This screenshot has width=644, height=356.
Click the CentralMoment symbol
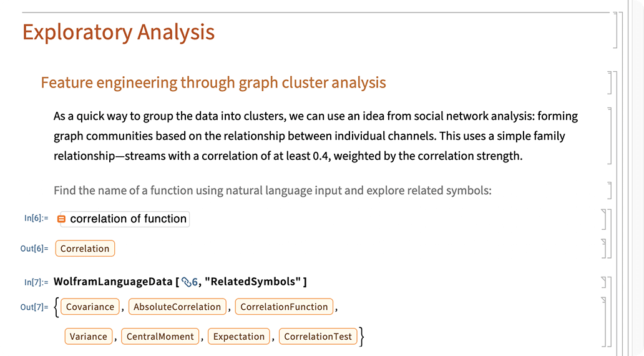point(160,336)
